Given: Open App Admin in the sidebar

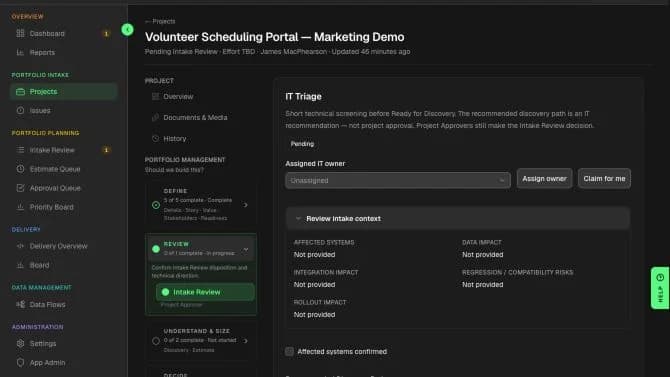Looking at the screenshot, I should [63, 362].
